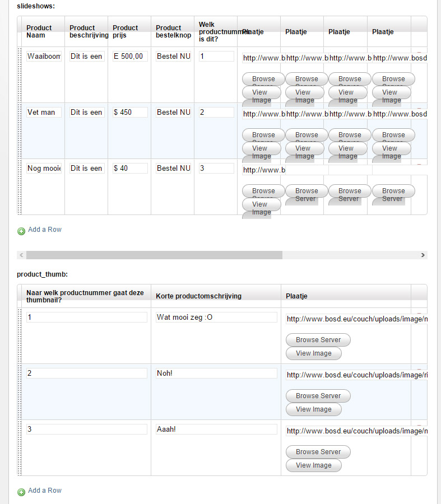Click 'Naar welk productnummer gaat deze thumbnail?' header
The width and height of the screenshot is (441, 504).
[x=85, y=296]
